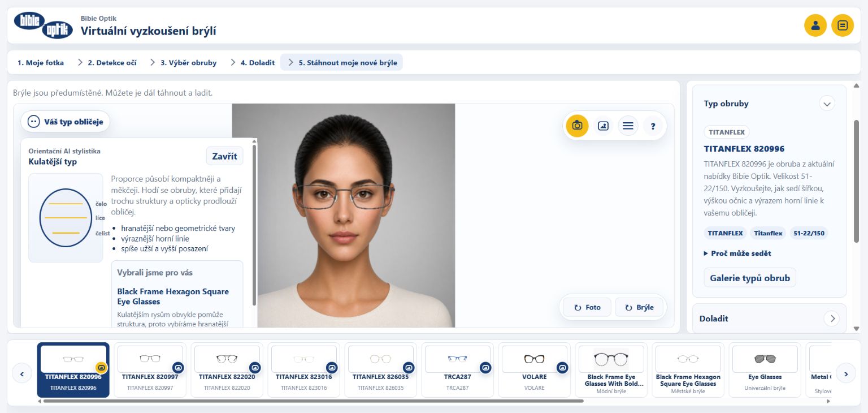
Task: Click the Zavřít button
Action: pos(224,156)
